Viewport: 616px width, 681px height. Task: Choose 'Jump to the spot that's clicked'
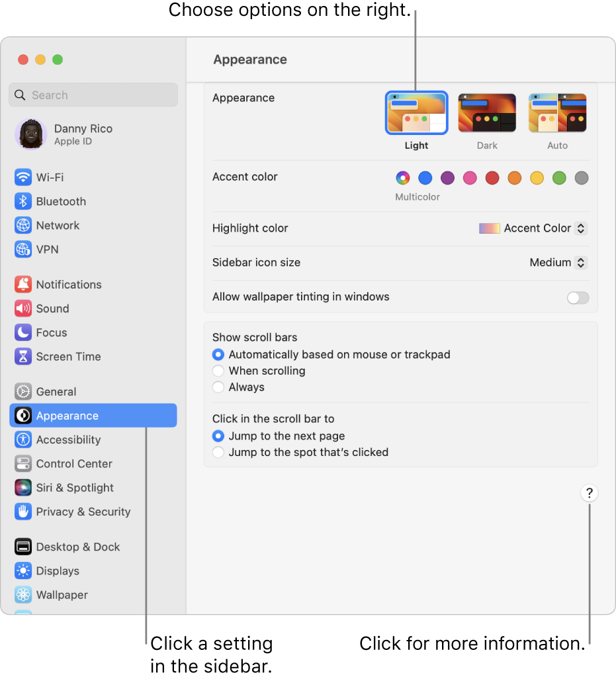pyautogui.click(x=218, y=452)
